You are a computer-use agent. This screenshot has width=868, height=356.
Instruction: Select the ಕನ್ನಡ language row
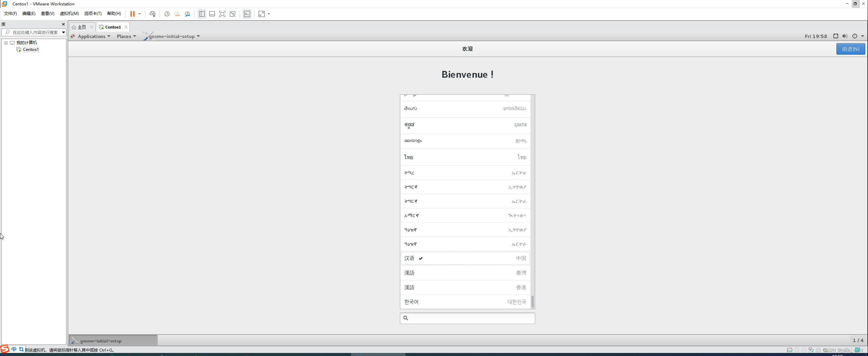(465, 125)
